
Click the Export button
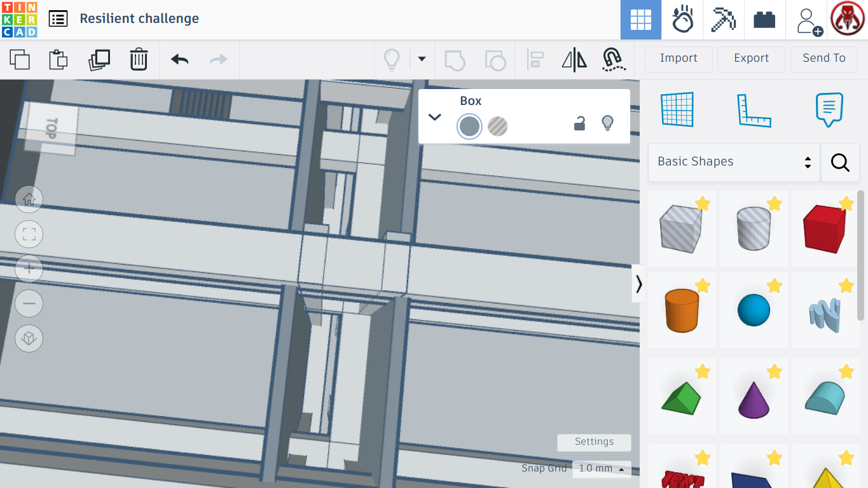pyautogui.click(x=751, y=59)
